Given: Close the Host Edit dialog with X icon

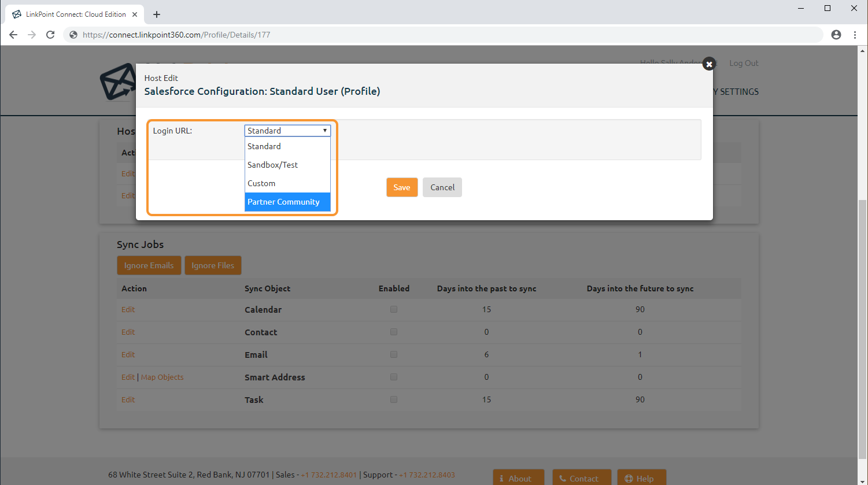Looking at the screenshot, I should [709, 64].
